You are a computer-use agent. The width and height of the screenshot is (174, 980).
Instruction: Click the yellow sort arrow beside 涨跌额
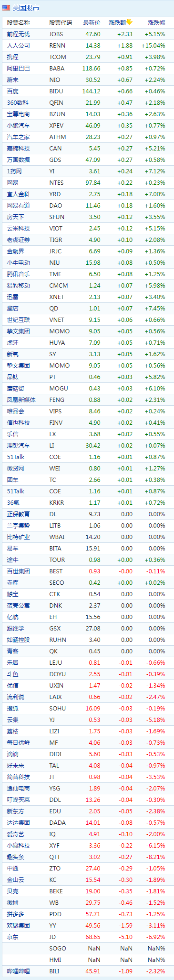point(129,22)
